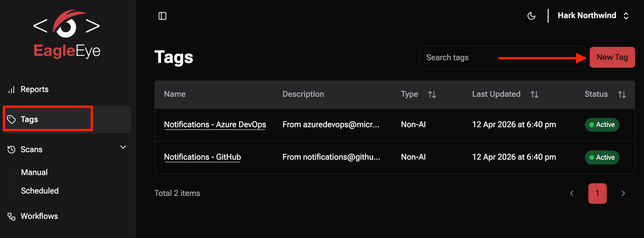644x238 pixels.
Task: Sort table by Type column
Action: tap(432, 95)
